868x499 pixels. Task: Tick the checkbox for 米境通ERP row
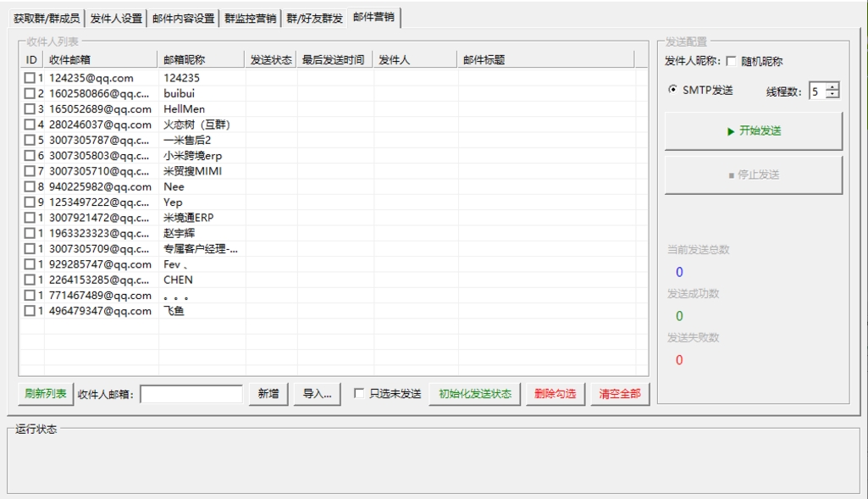point(30,218)
